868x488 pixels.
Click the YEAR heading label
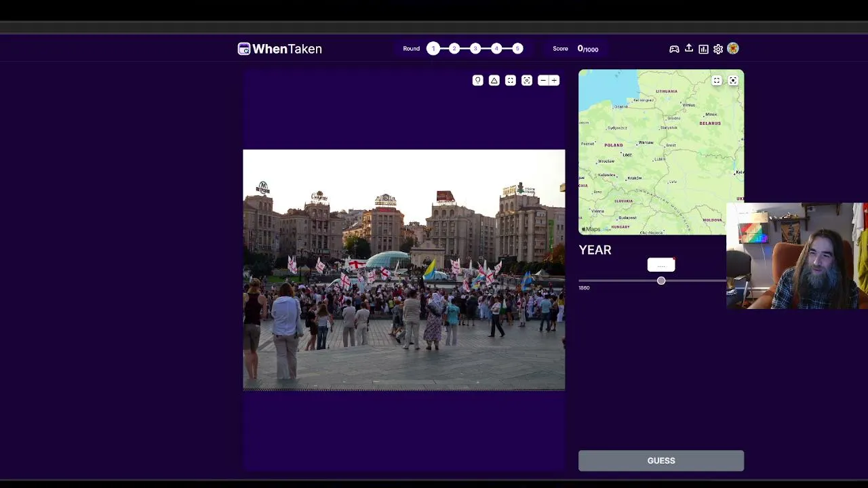coord(595,250)
